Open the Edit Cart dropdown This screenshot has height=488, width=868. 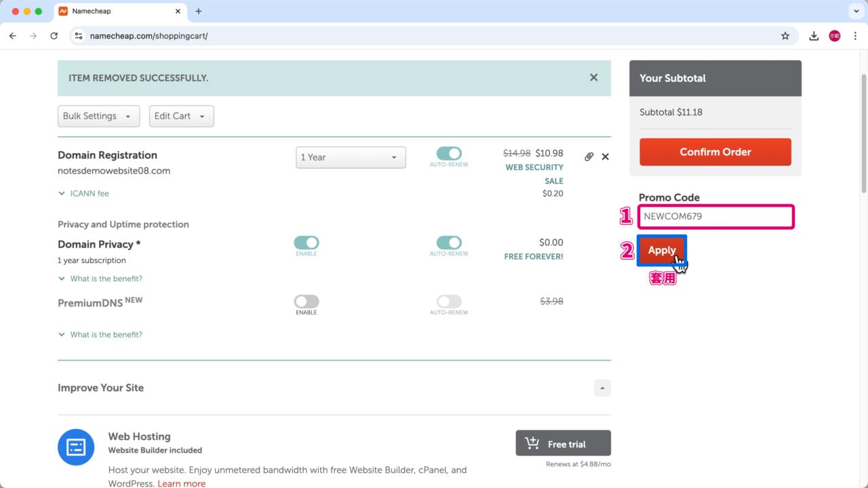(x=181, y=116)
